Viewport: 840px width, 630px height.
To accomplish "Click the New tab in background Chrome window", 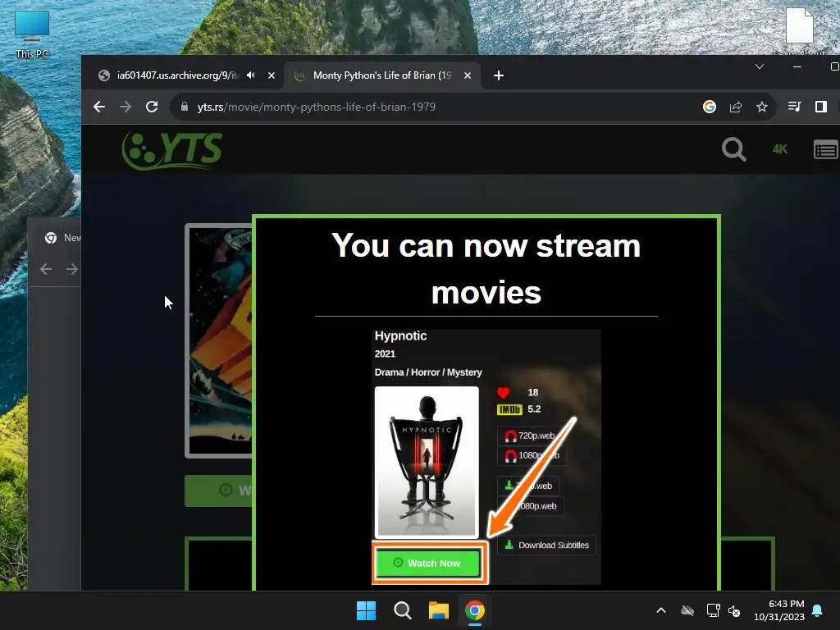I will pos(62,237).
